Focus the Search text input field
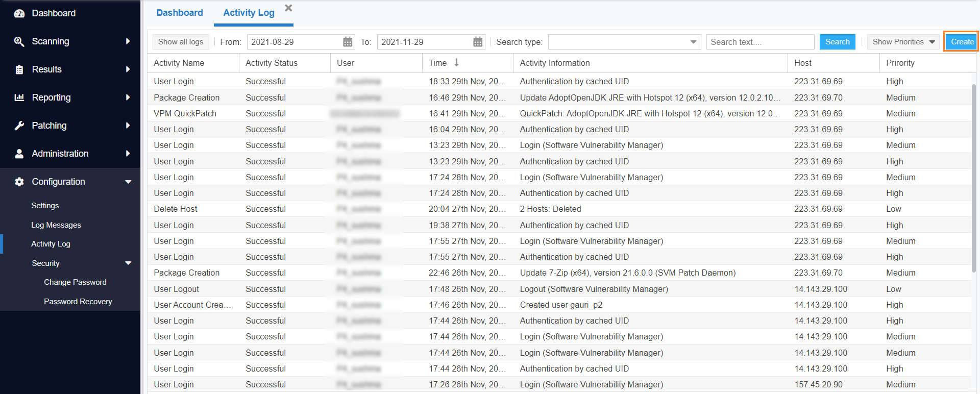Screen dimensions: 980x394 pos(759,42)
